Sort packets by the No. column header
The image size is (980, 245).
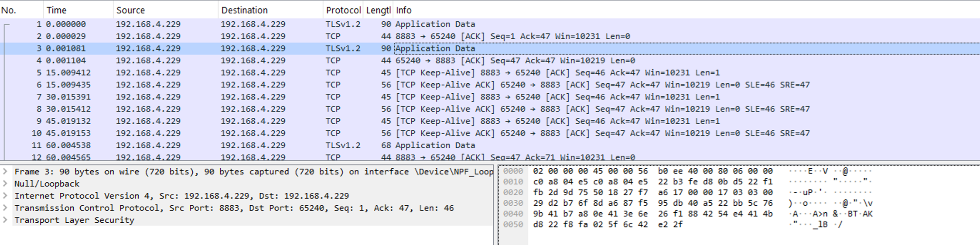pos(21,10)
